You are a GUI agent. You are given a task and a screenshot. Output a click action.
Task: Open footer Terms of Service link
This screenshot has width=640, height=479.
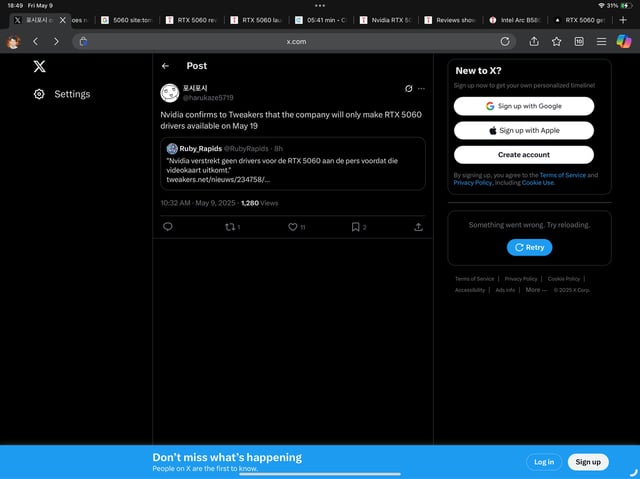474,279
